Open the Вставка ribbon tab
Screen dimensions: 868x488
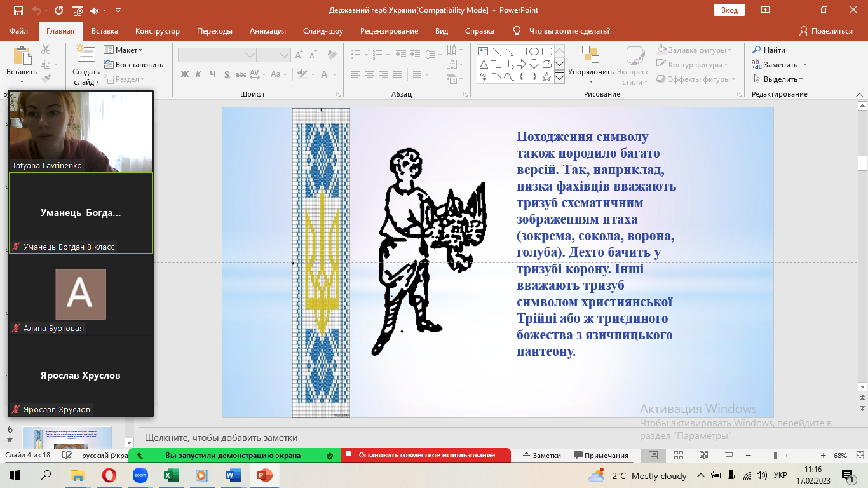(105, 31)
